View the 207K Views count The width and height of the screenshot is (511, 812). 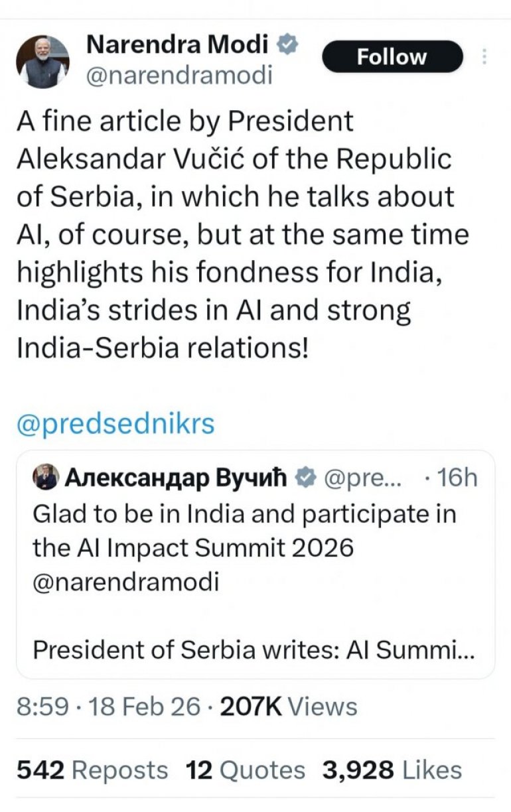point(288,707)
